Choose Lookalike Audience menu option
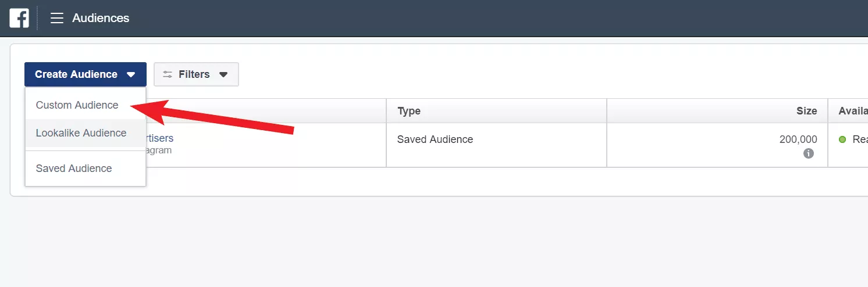 [x=81, y=133]
